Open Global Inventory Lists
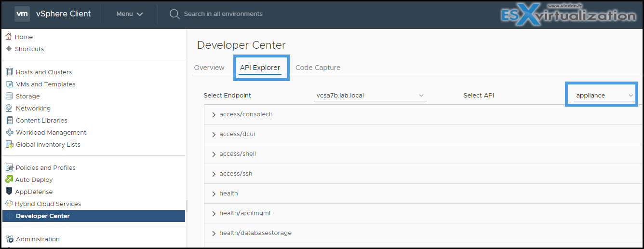644x249 pixels. [x=48, y=144]
